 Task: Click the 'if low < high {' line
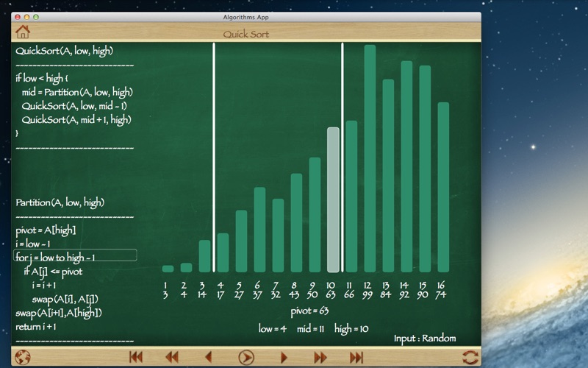(x=42, y=78)
